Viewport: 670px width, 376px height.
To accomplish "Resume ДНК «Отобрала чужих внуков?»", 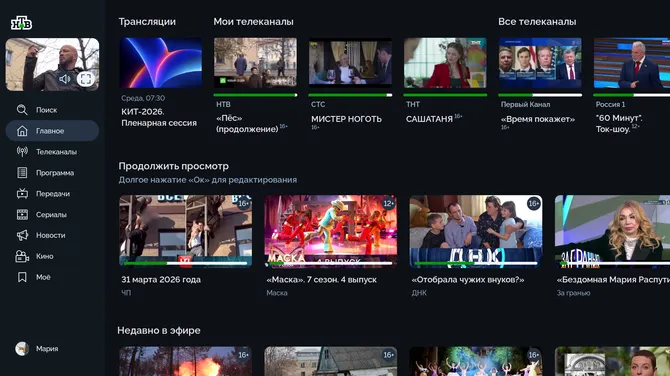I will click(x=476, y=231).
